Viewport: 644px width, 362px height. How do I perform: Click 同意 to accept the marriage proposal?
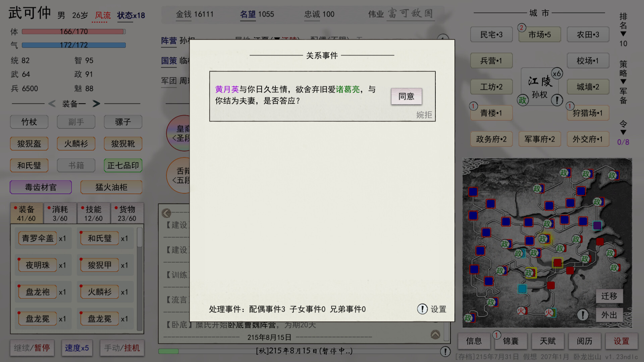[x=406, y=97]
